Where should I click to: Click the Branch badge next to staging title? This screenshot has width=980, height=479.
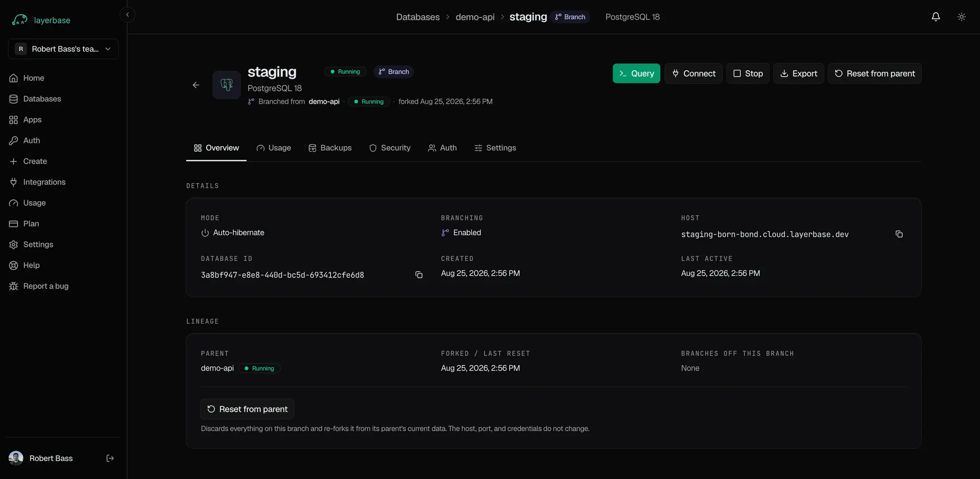point(394,72)
